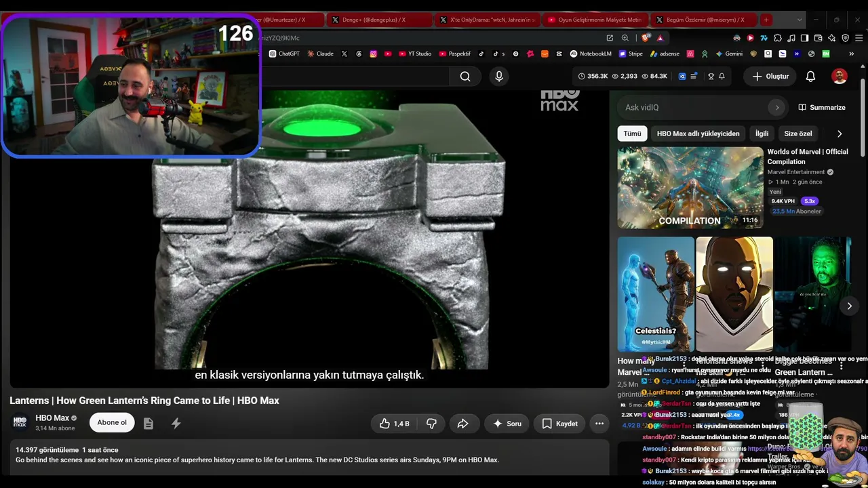Click the Soru ask button

[x=507, y=424]
